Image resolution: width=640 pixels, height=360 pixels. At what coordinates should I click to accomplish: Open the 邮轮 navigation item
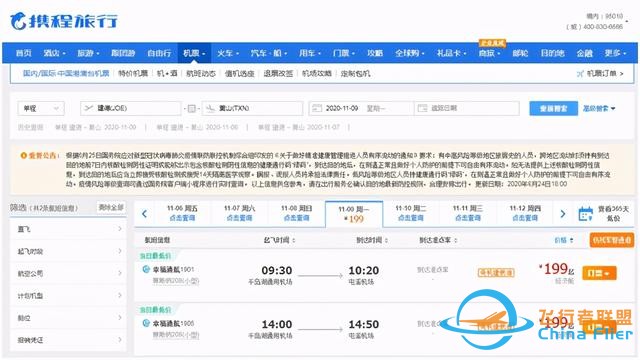pos(520,53)
